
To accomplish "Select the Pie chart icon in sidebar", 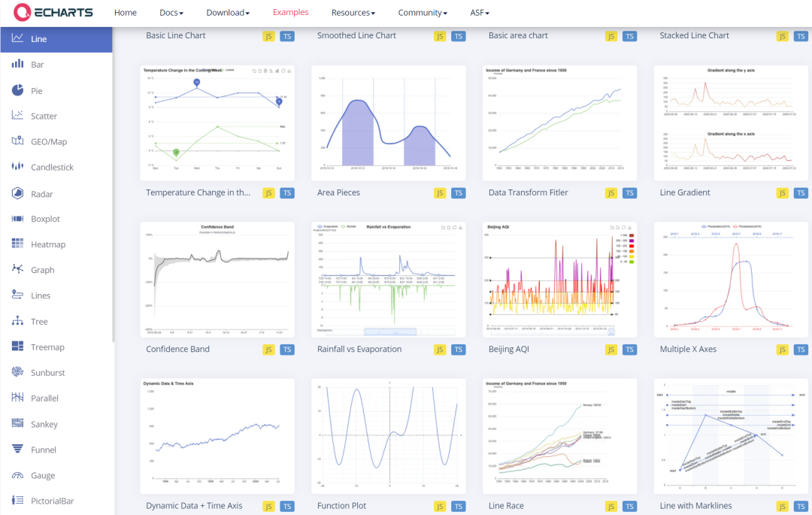I will [17, 90].
